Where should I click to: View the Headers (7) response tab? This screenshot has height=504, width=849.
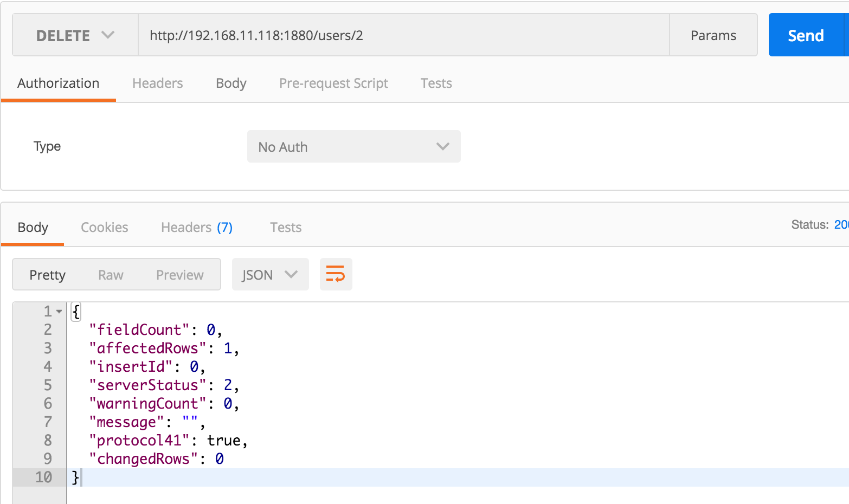196,227
